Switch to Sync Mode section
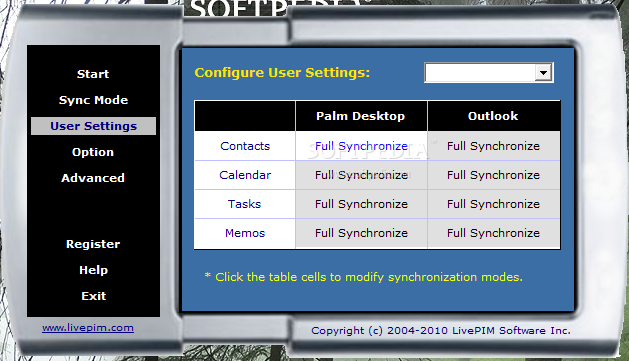Image resolution: width=629 pixels, height=361 pixels. 93,100
